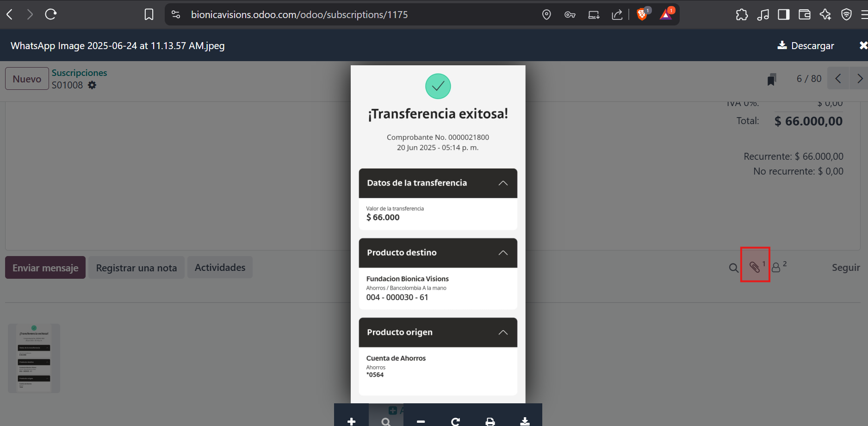The height and width of the screenshot is (426, 868).
Task: Open the Actividades tab
Action: click(x=220, y=268)
